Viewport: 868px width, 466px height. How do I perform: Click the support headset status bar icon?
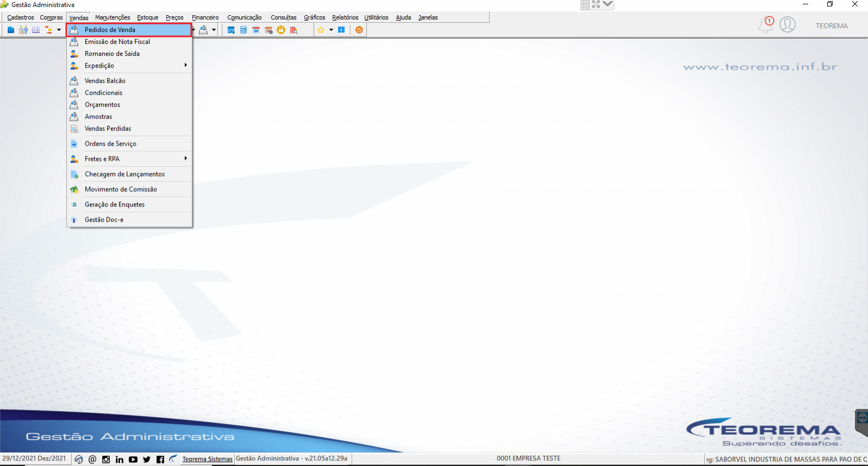[79, 459]
